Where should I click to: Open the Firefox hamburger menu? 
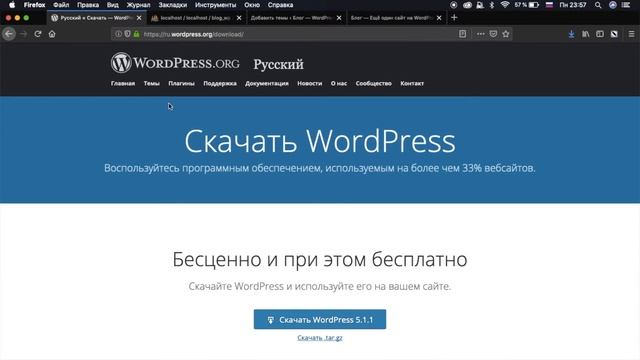tap(631, 34)
